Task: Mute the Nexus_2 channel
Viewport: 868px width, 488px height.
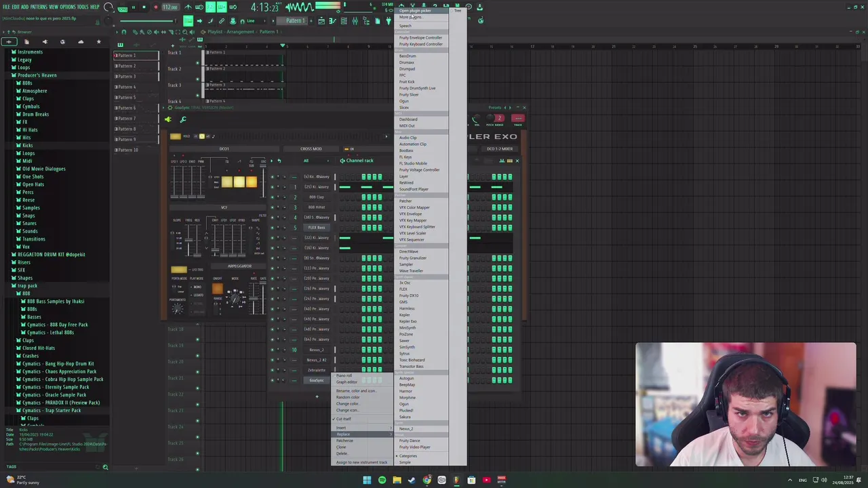Action: (273, 350)
